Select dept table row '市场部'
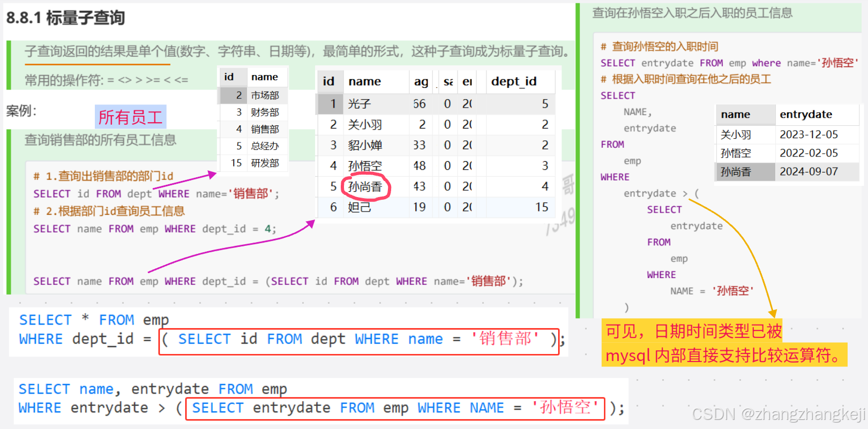 pyautogui.click(x=254, y=95)
